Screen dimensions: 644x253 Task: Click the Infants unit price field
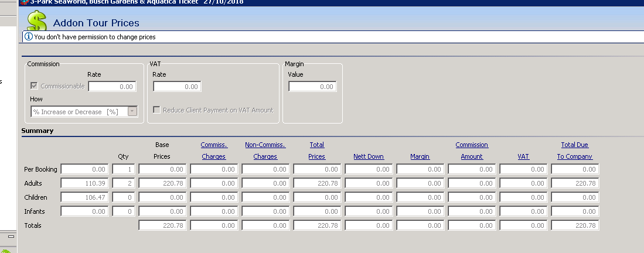(84, 211)
